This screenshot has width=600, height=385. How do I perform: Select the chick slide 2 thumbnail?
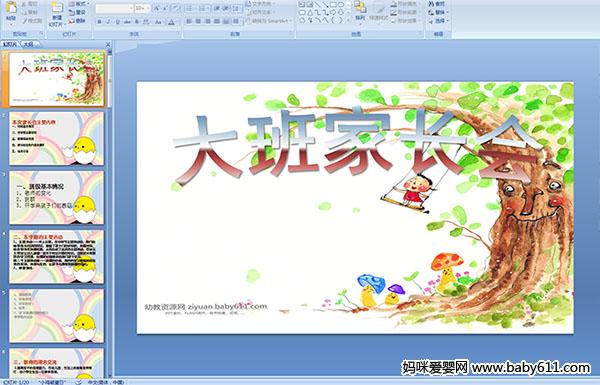coord(56,139)
